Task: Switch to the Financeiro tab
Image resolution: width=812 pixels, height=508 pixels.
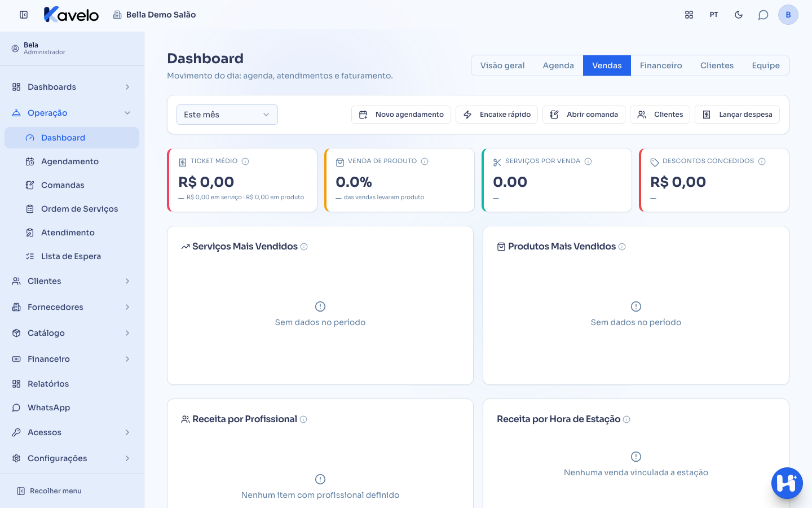Action: [x=661, y=65]
